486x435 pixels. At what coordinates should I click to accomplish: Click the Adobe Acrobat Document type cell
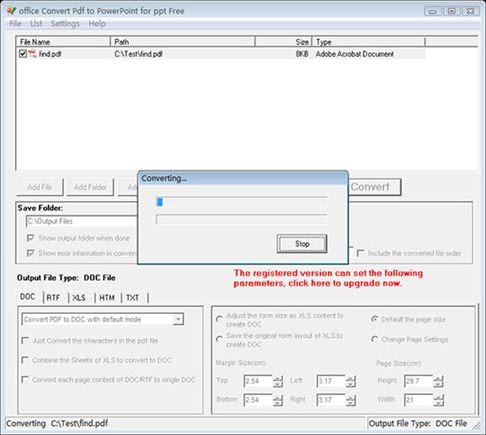click(355, 54)
